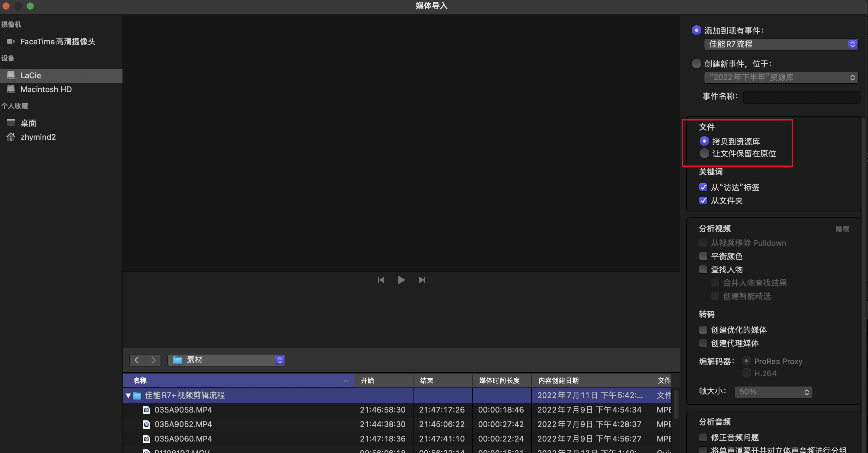Sort by 媒体时间长度 column header

[499, 380]
